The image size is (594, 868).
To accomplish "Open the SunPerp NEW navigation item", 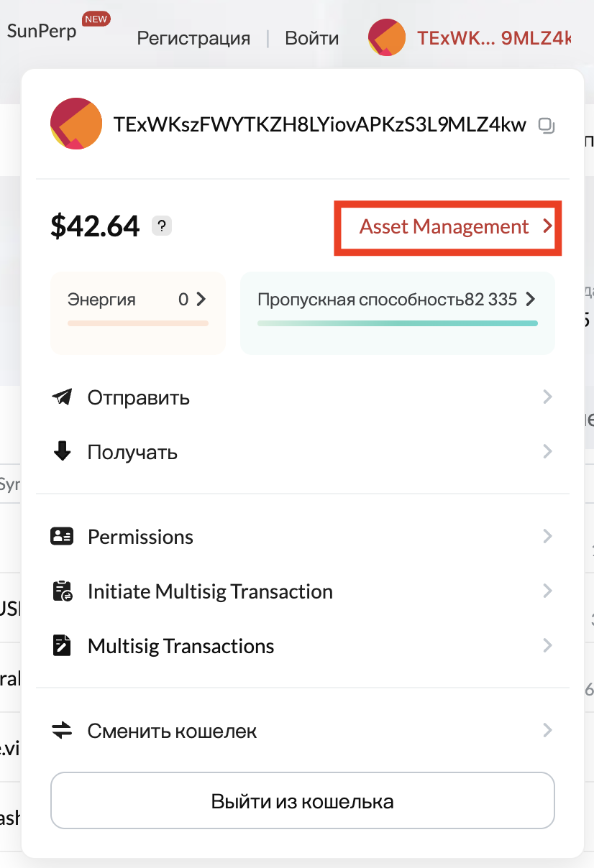I will (x=42, y=32).
